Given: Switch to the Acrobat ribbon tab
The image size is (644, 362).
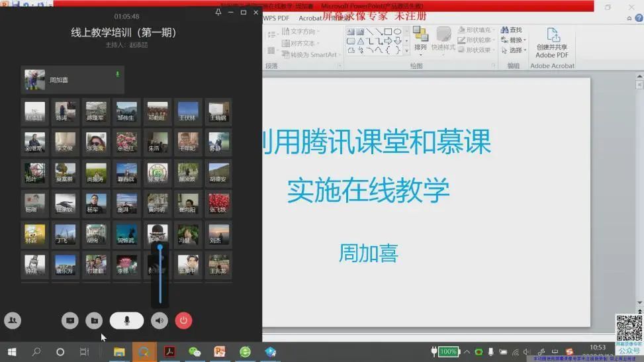Looking at the screenshot, I should click(310, 18).
